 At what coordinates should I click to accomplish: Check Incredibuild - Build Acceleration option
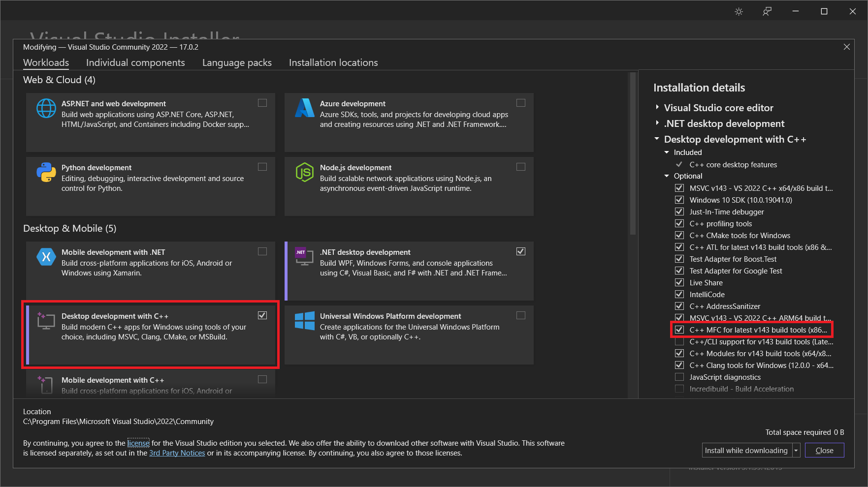pyautogui.click(x=679, y=389)
